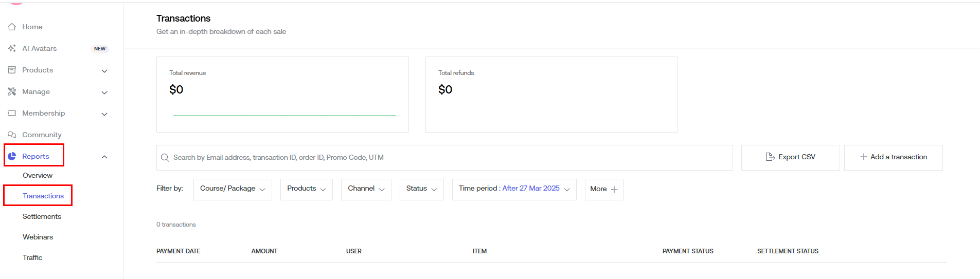Image resolution: width=980 pixels, height=279 pixels.
Task: Open the Course/ Package filter dropdown
Action: tap(233, 189)
